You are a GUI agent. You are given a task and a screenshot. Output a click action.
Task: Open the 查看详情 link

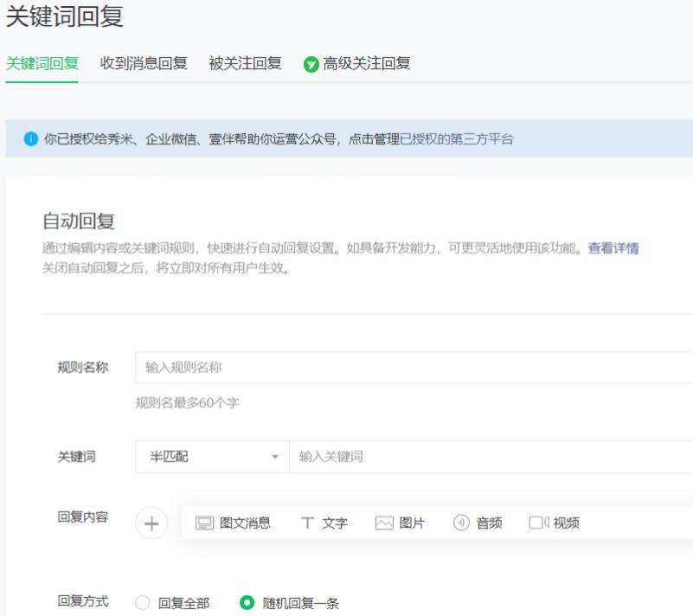[613, 248]
